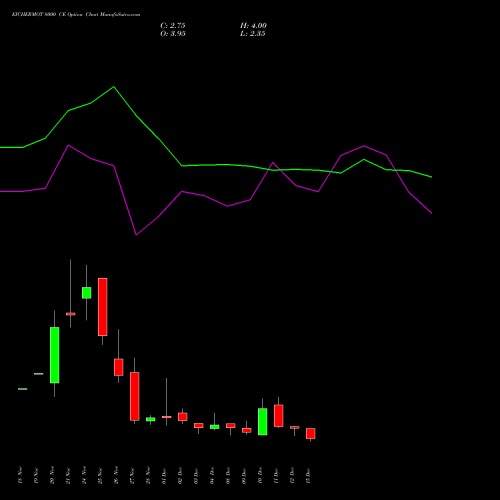Select the 10 Dec date label
This screenshot has height=500, width=500.
tap(260, 475)
